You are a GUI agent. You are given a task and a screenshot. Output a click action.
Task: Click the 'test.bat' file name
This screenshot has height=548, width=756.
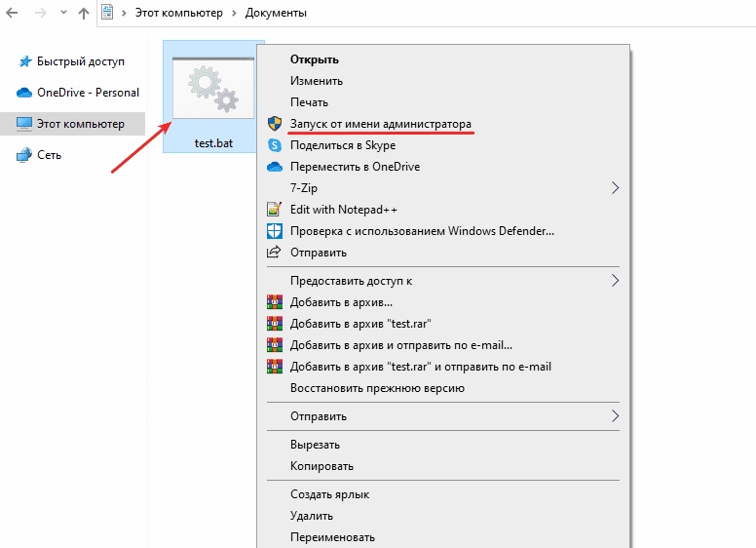pos(213,143)
